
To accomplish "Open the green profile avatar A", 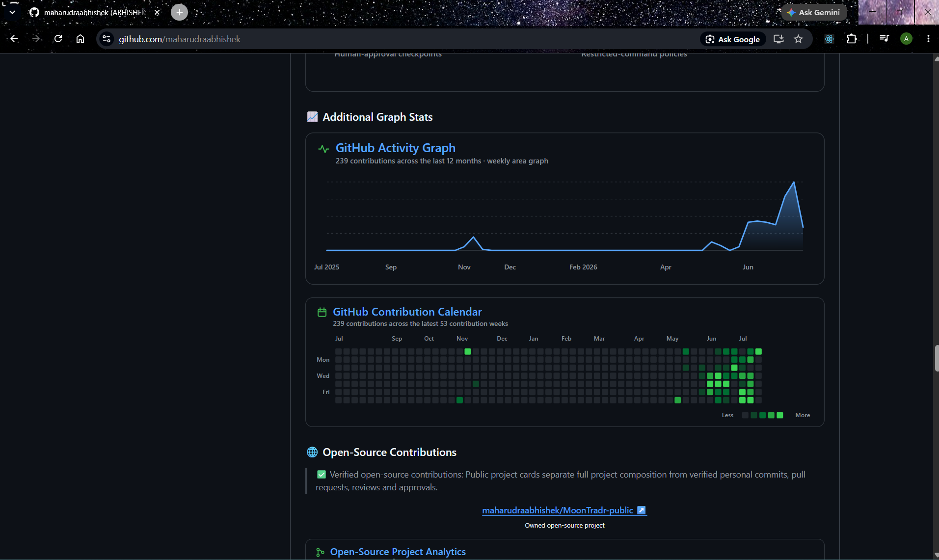I will (906, 39).
